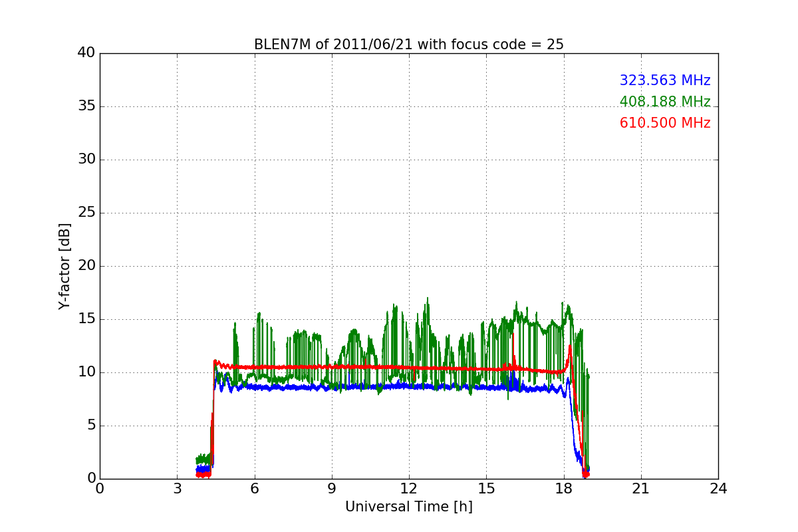
Task: Click y-axis tick label 15
Action: [86, 319]
